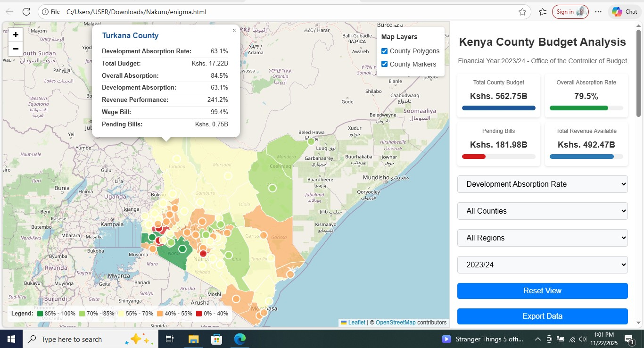Reload the page in browser
This screenshot has width=644, height=348.
[26, 12]
